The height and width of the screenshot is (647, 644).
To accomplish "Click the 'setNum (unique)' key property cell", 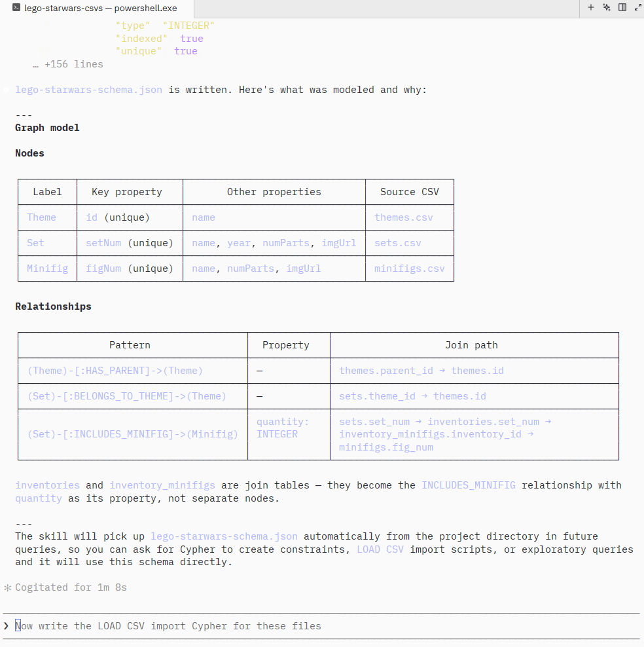I will [x=130, y=243].
